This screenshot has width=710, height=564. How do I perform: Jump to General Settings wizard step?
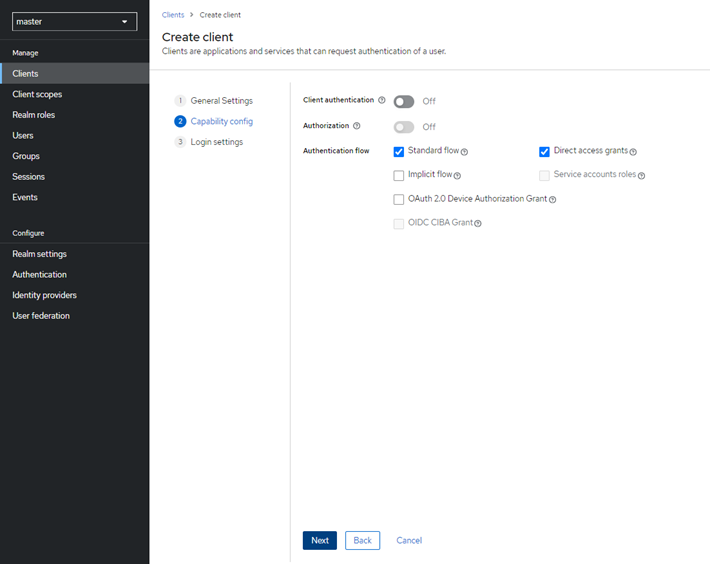(221, 101)
